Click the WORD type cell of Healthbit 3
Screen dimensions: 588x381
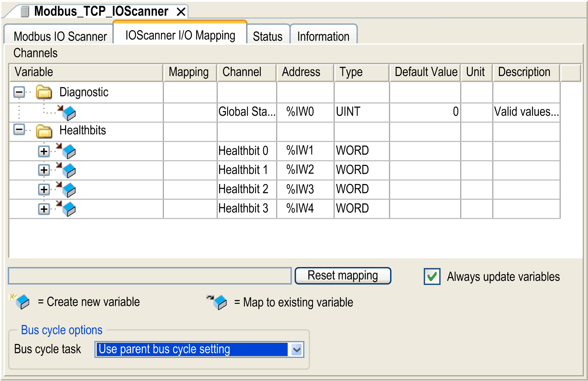click(x=362, y=209)
